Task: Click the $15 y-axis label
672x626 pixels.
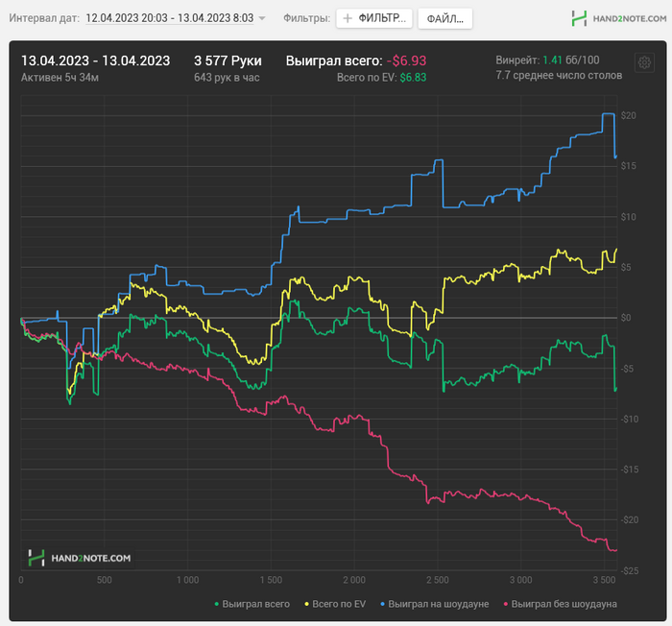Action: click(x=628, y=166)
